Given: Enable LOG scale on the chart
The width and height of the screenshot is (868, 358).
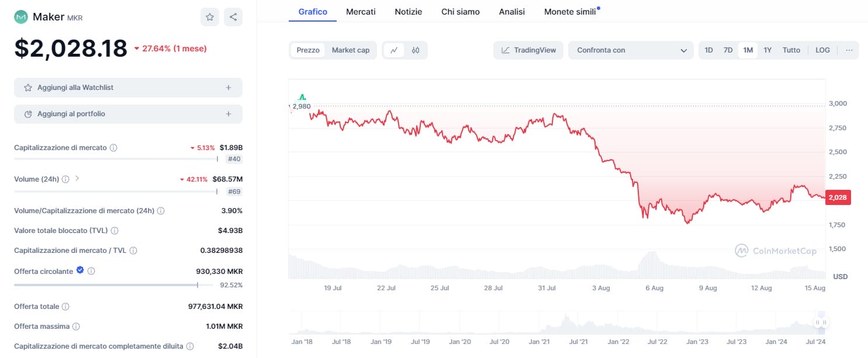Looking at the screenshot, I should click(x=822, y=50).
